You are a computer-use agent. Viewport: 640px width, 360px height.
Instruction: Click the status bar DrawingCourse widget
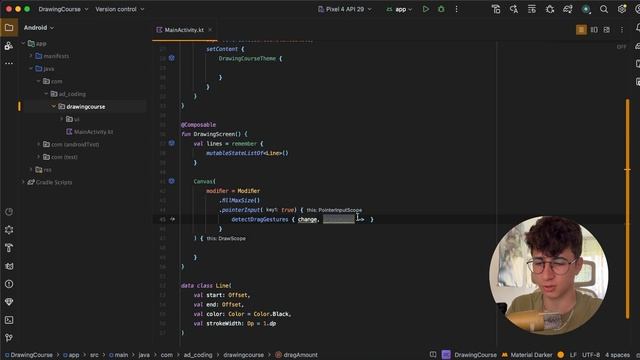click(469, 355)
